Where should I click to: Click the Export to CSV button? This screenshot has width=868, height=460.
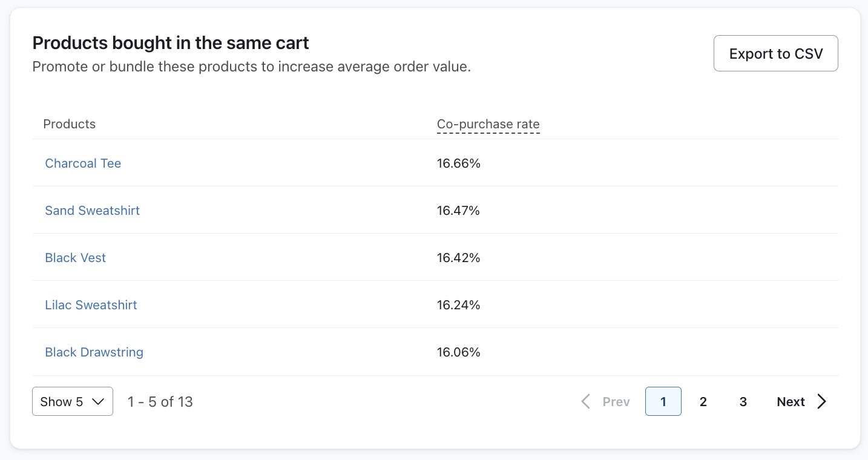coord(775,53)
